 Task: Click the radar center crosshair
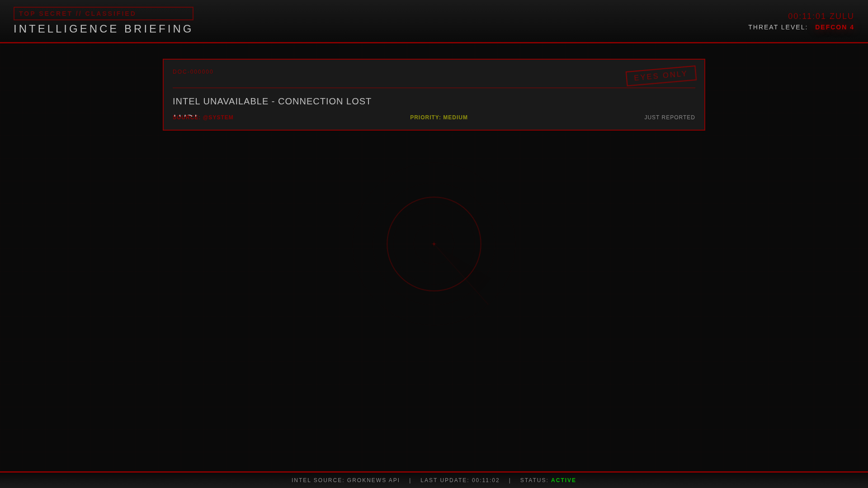(434, 244)
